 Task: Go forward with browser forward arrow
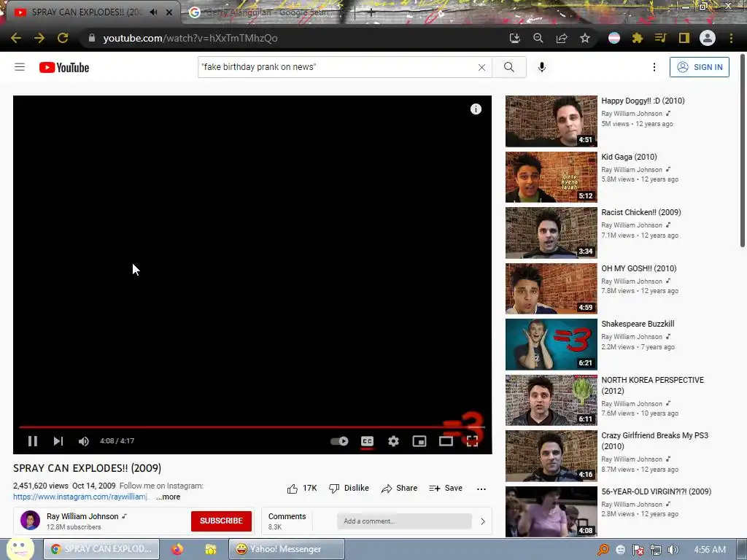pos(39,38)
